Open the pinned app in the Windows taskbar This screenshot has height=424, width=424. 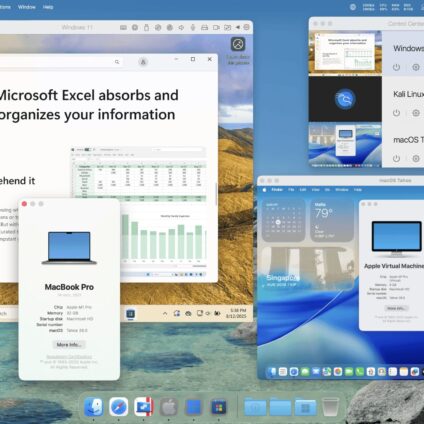pyautogui.click(x=131, y=314)
